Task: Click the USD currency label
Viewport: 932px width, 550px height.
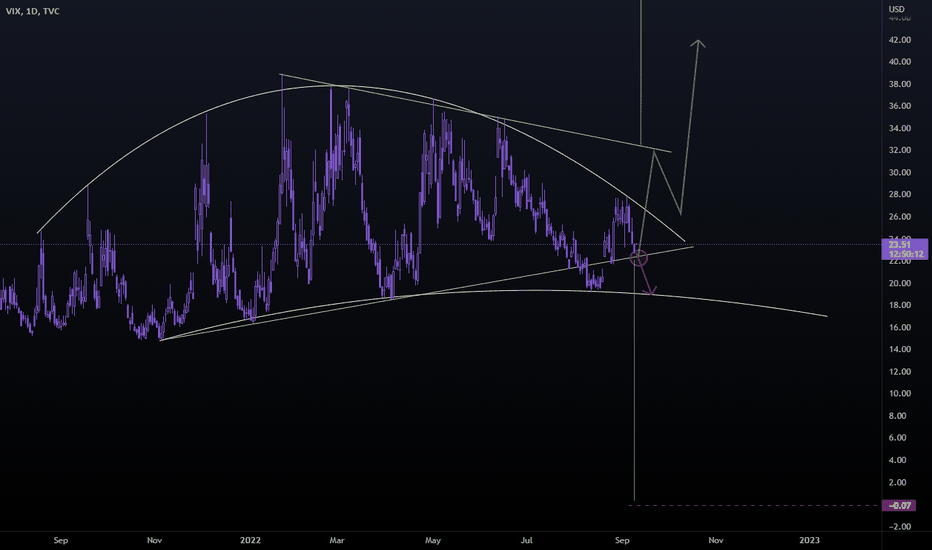Action: pos(896,9)
